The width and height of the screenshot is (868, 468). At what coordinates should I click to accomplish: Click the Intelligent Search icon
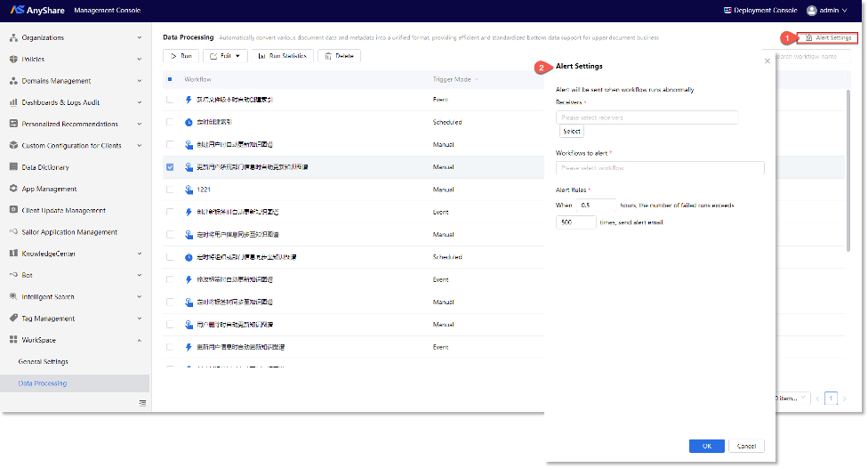tap(14, 297)
